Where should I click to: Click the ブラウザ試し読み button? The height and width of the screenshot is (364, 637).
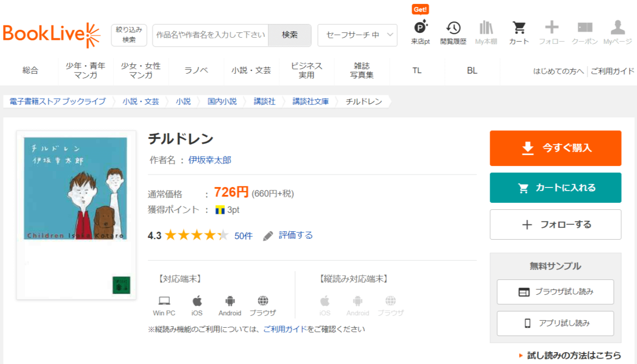(x=555, y=292)
